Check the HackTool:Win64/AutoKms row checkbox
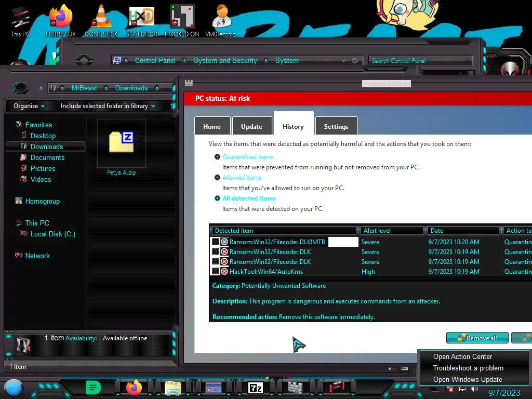Screen dimensions: 532x399 215,271
